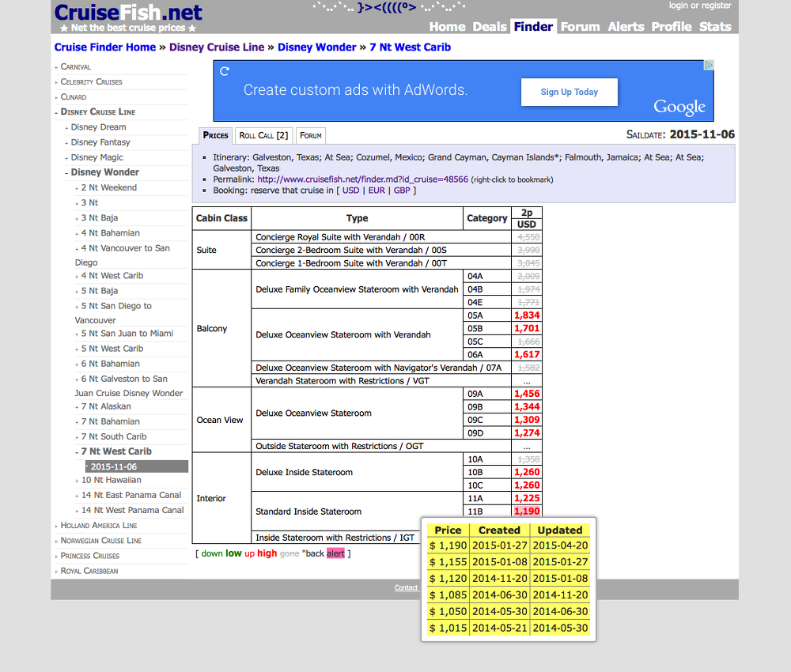791x672 pixels.
Task: Expand Royal Caribbean
Action: tap(89, 571)
